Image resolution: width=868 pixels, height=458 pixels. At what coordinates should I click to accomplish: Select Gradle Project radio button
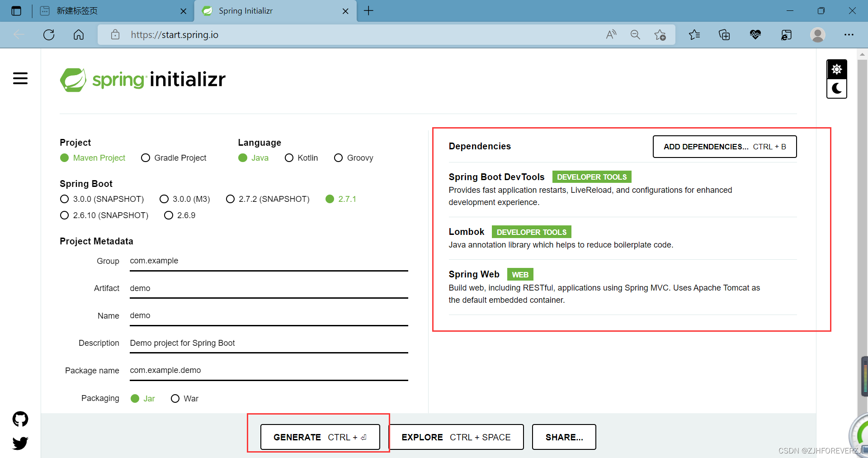[x=174, y=158]
